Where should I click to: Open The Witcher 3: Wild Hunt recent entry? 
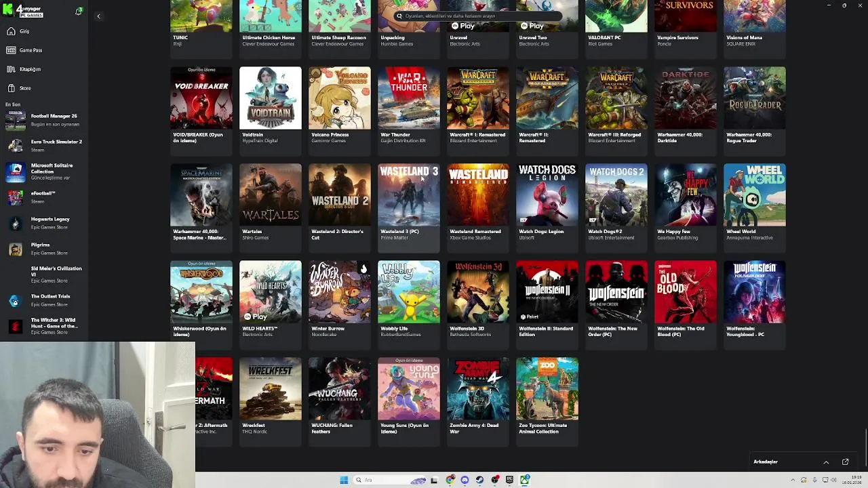point(43,326)
